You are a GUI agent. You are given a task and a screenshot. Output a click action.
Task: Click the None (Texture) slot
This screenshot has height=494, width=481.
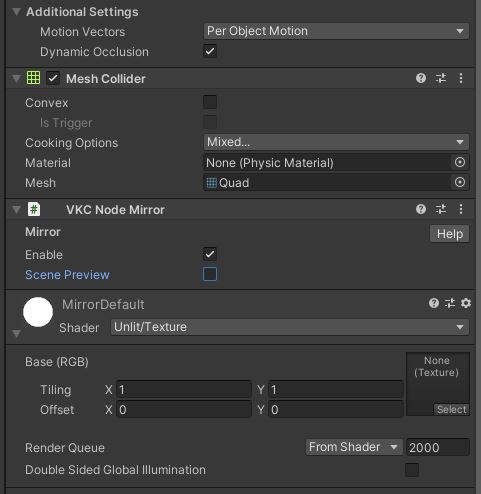point(438,384)
